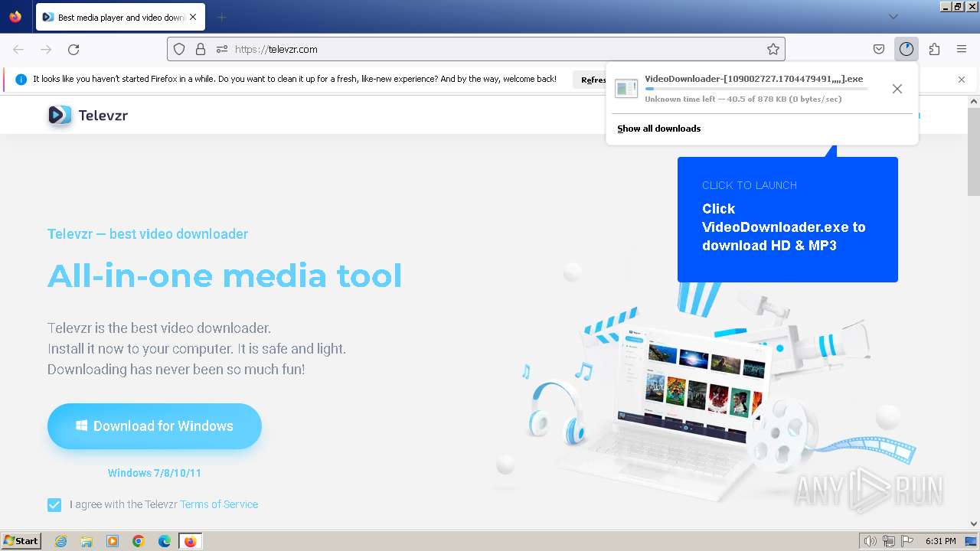Click the Televzr logo
This screenshot has height=551, width=980.
87,116
